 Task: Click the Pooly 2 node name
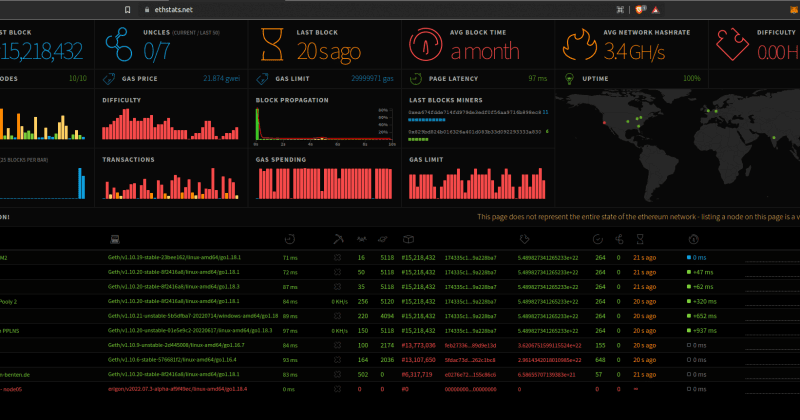(8, 302)
